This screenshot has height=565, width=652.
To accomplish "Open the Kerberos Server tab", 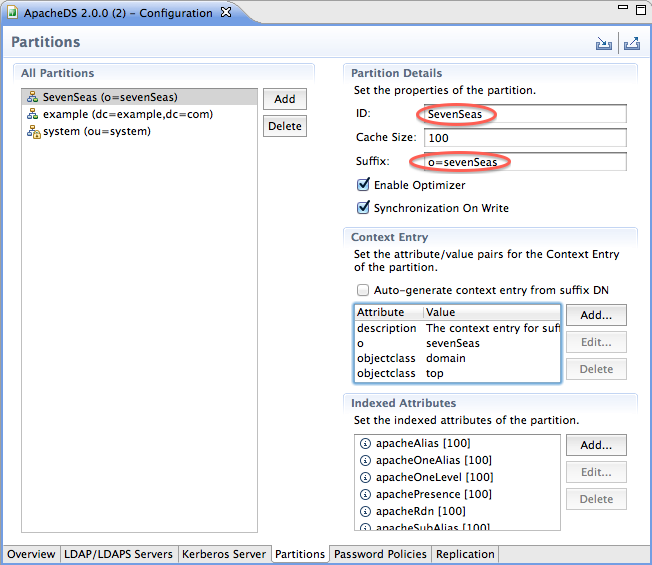I will (225, 554).
